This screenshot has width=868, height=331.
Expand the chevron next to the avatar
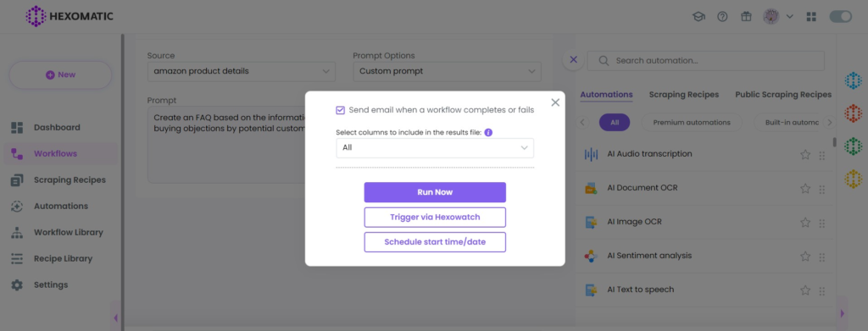point(790,17)
